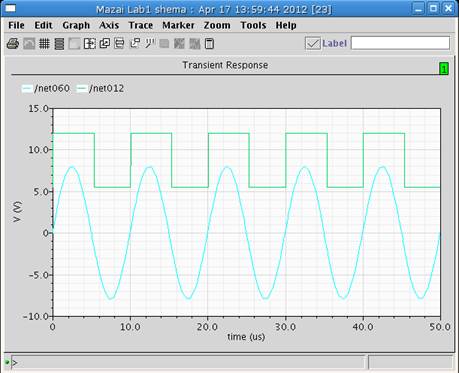Toggle the Label checkbox
Image resolution: width=459 pixels, height=373 pixels.
click(x=313, y=44)
